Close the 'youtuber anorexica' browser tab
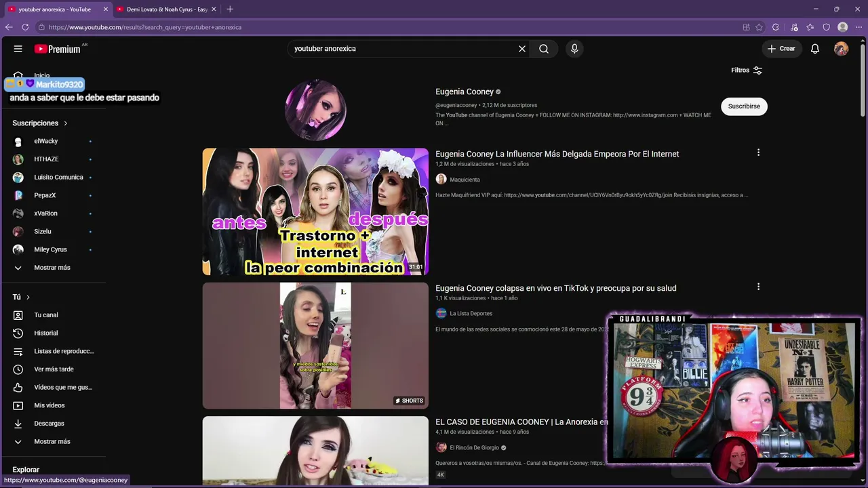Viewport: 868px width, 488px height. [x=105, y=9]
